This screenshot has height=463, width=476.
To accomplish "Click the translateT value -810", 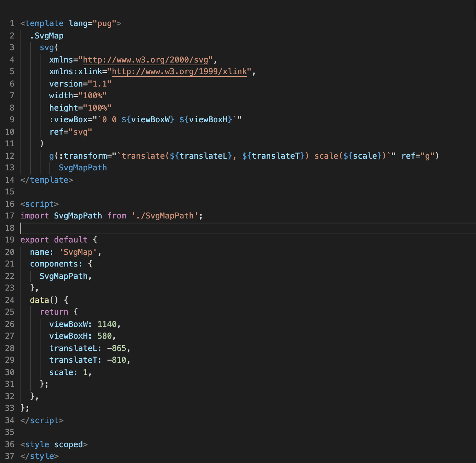I will [x=117, y=360].
